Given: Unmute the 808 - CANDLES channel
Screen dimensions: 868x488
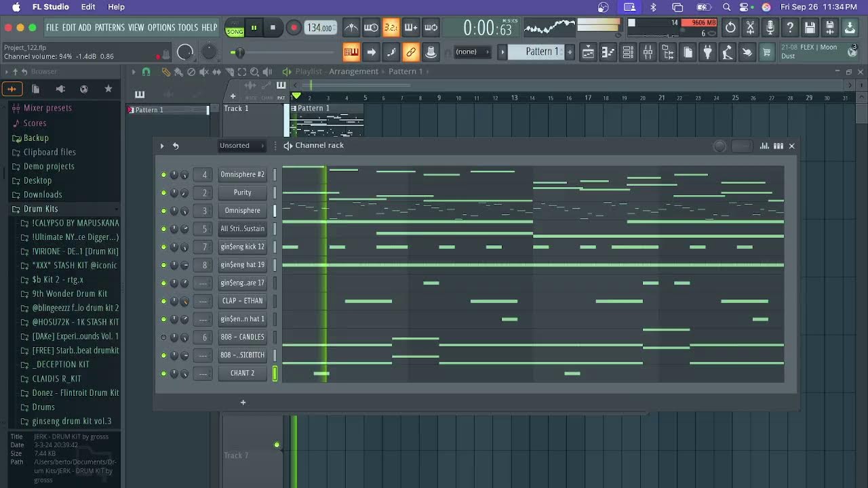Looking at the screenshot, I should [163, 337].
